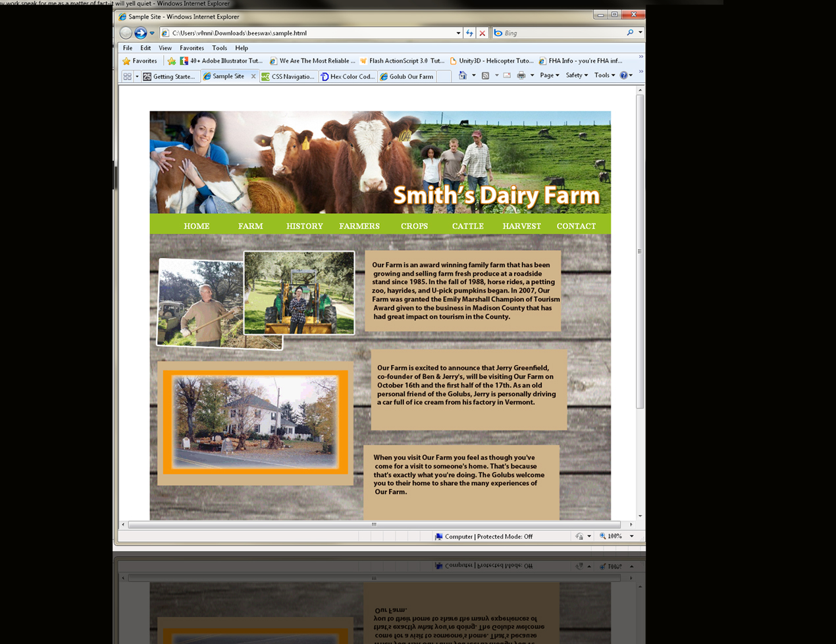Click HARVEST in the green nav bar

coord(522,226)
